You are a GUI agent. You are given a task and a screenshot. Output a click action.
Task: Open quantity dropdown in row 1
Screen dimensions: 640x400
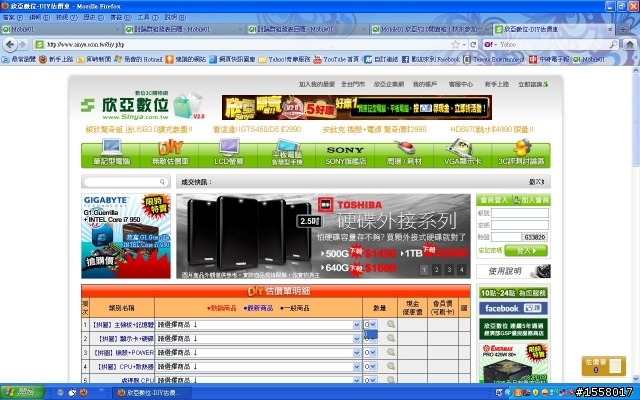pos(373,324)
